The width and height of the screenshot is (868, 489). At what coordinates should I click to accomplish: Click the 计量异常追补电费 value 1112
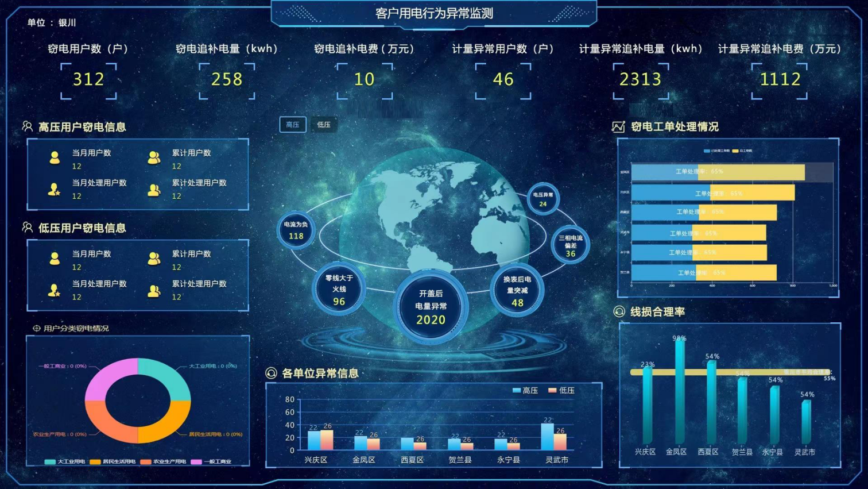click(780, 79)
